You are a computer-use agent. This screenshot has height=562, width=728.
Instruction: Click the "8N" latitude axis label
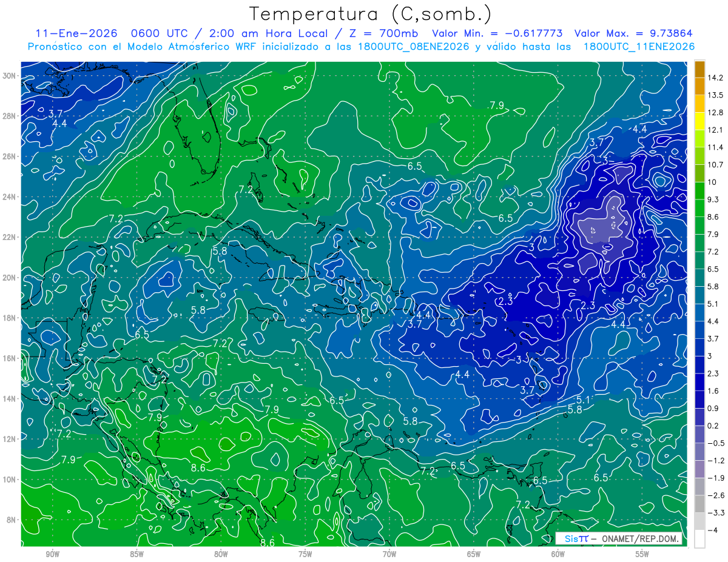(x=12, y=520)
